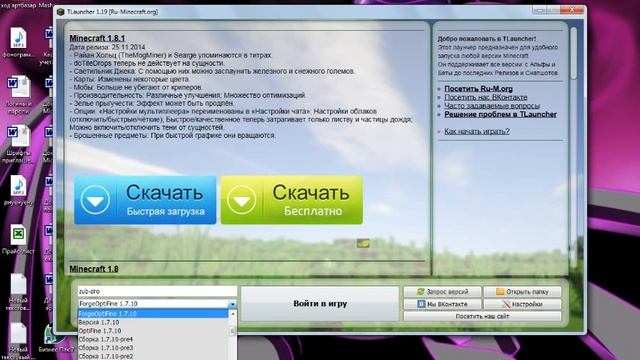Click the blue 'Скачать Быстрая загрузка' banner
The width and height of the screenshot is (640, 360).
coord(145,200)
